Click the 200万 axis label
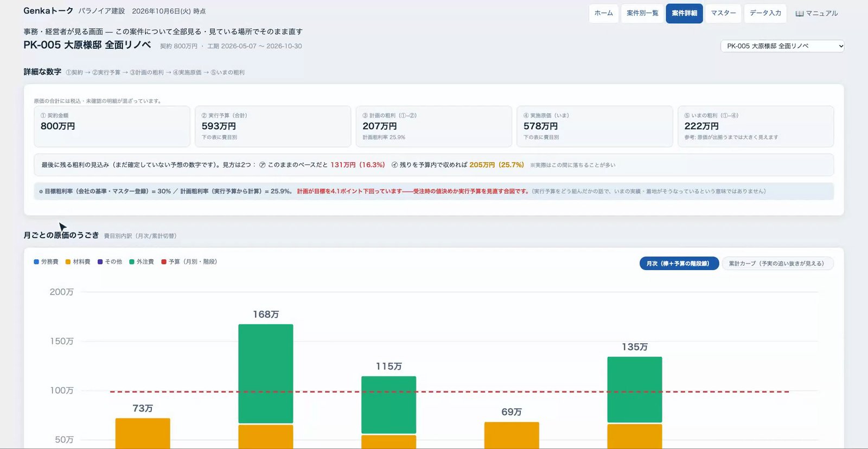Screen dimensions: 868x449 tap(61, 292)
